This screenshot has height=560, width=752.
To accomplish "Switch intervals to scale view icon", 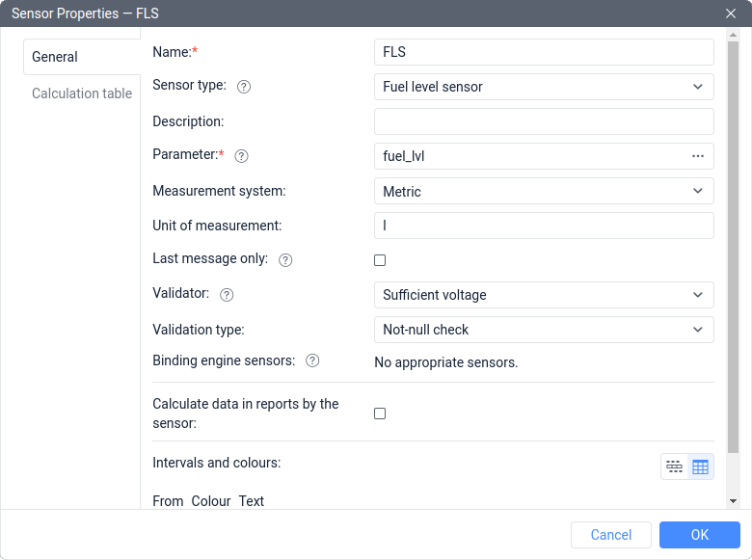I will tap(675, 467).
